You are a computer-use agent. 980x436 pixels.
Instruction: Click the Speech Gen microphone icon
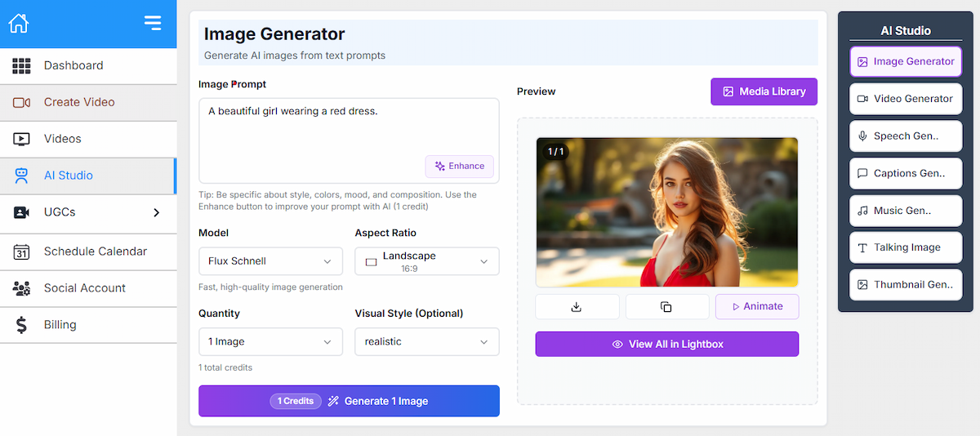pyautogui.click(x=862, y=136)
